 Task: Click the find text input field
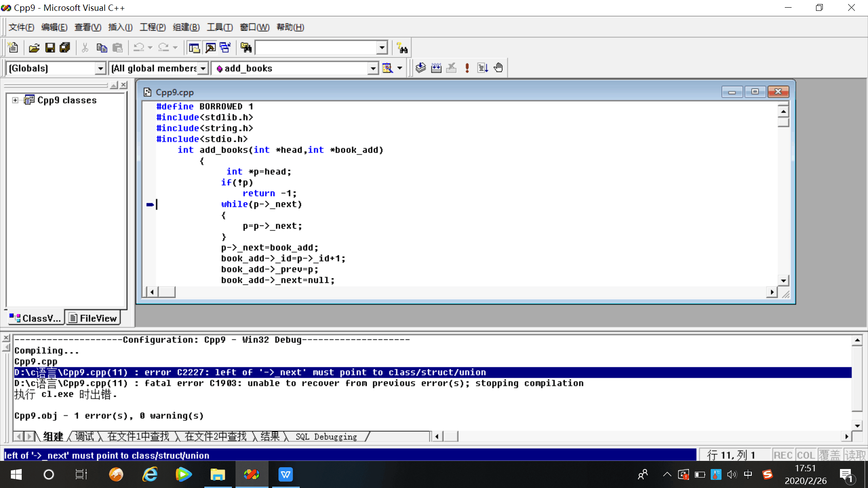[316, 47]
